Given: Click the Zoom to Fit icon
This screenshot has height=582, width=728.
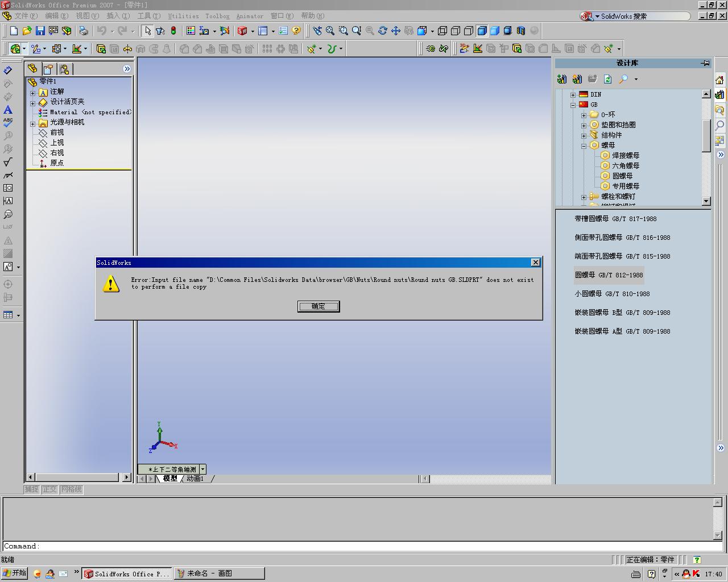Looking at the screenshot, I should tap(330, 31).
